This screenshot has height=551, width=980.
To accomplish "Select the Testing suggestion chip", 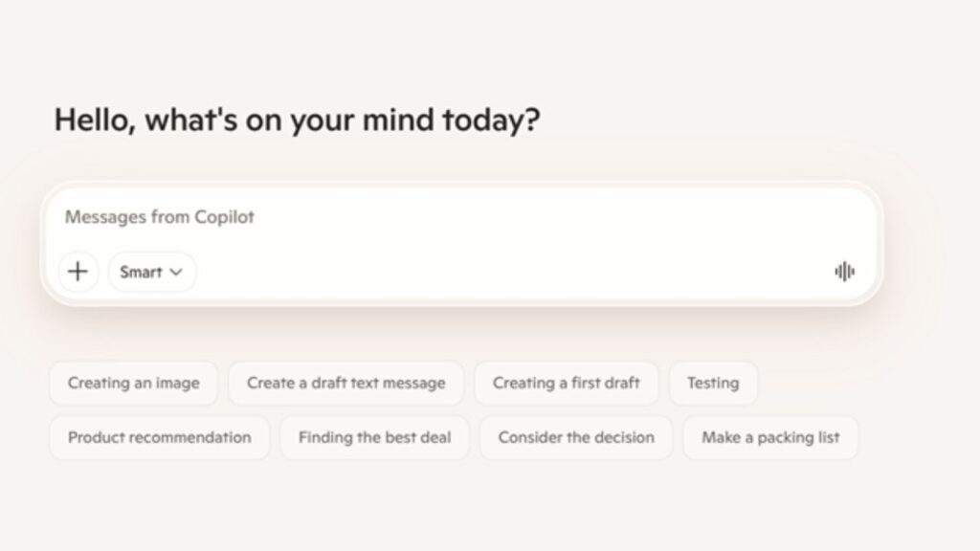I will coord(713,383).
